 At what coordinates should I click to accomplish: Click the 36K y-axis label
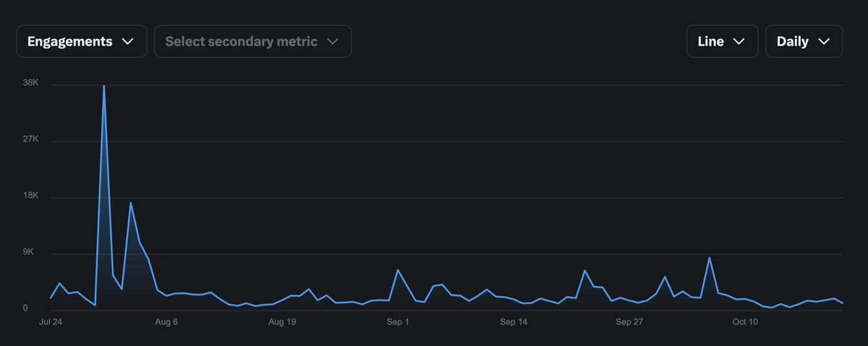click(x=31, y=83)
